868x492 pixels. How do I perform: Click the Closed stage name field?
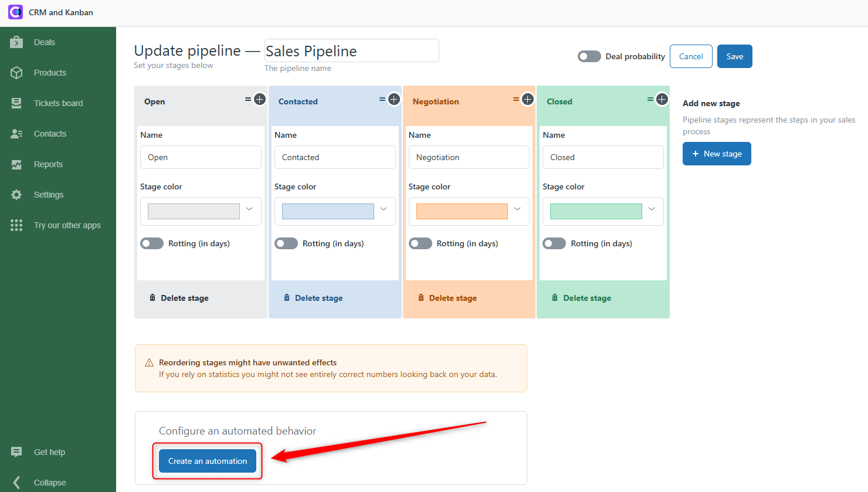coord(603,157)
